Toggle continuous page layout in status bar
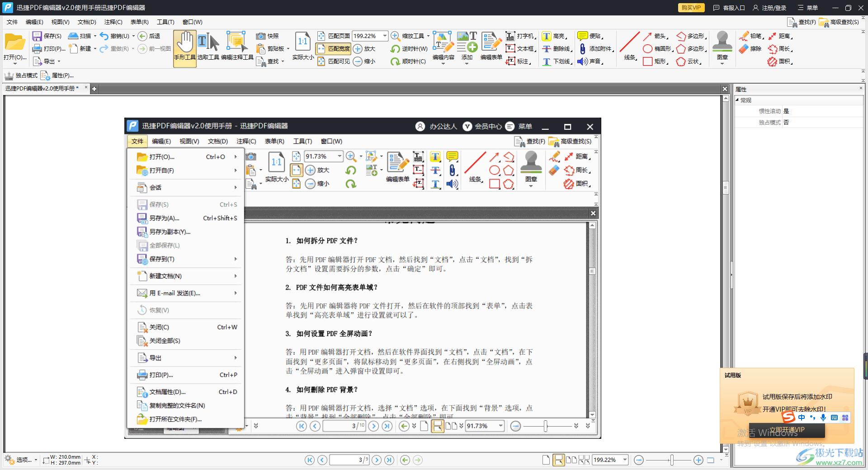 pos(559,460)
